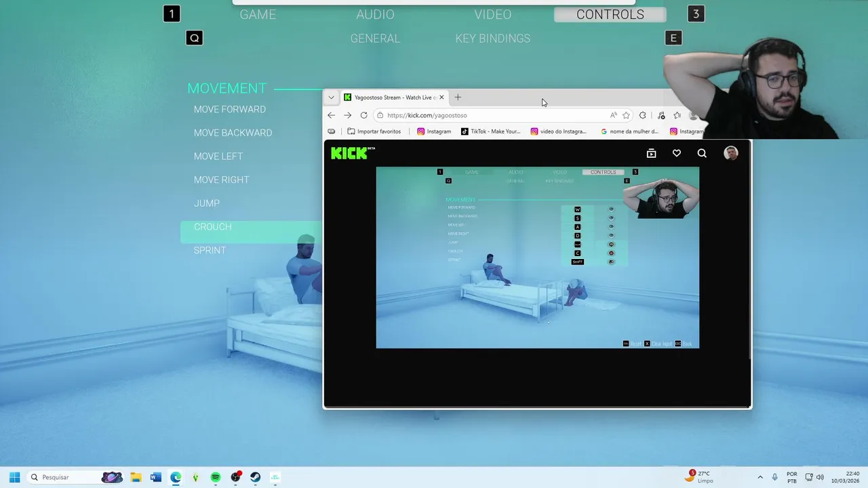Click the 1 previous-tab key badge
The image size is (868, 488).
172,14
